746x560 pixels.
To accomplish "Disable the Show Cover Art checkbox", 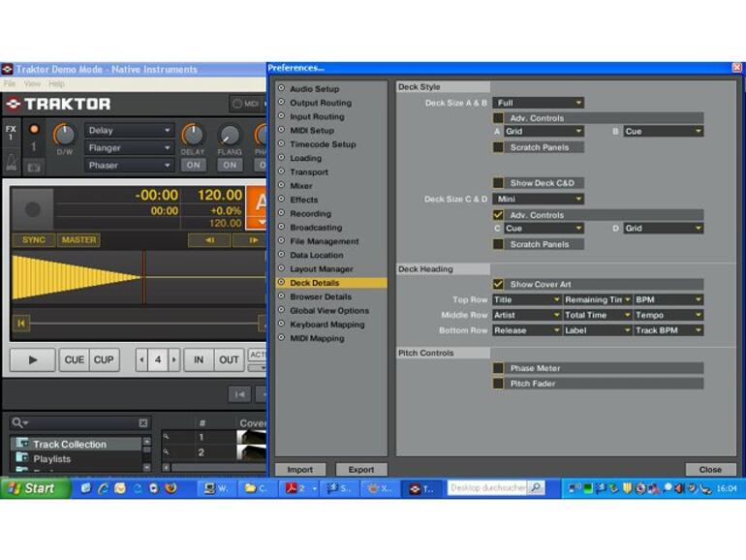I will coord(498,284).
